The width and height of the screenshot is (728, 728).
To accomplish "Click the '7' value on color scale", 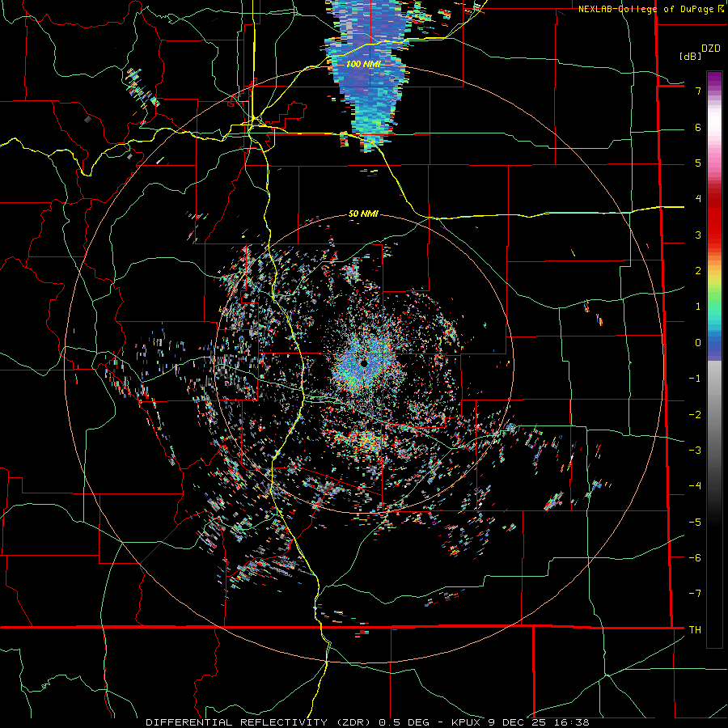I will point(698,91).
